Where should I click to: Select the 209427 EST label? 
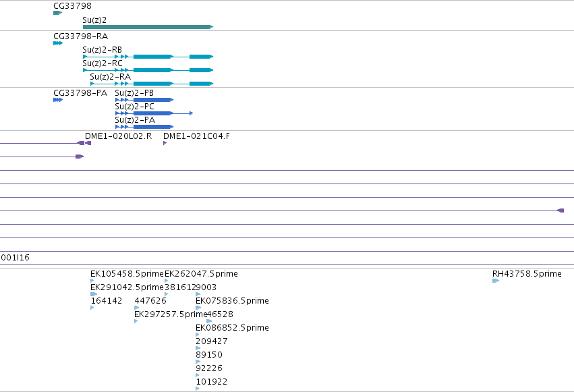pos(212,341)
